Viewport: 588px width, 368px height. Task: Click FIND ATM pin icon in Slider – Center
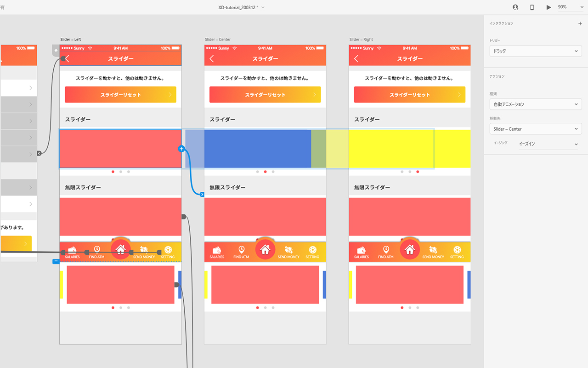click(x=241, y=250)
